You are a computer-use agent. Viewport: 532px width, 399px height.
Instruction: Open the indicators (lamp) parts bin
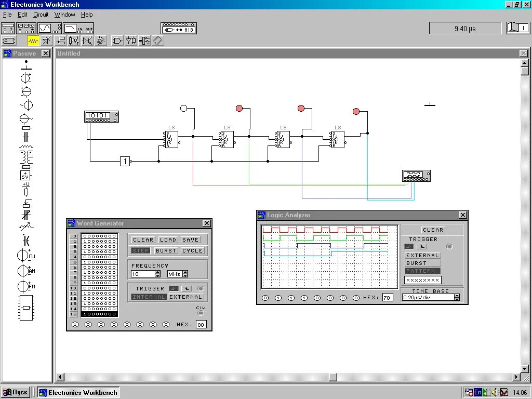tap(101, 41)
